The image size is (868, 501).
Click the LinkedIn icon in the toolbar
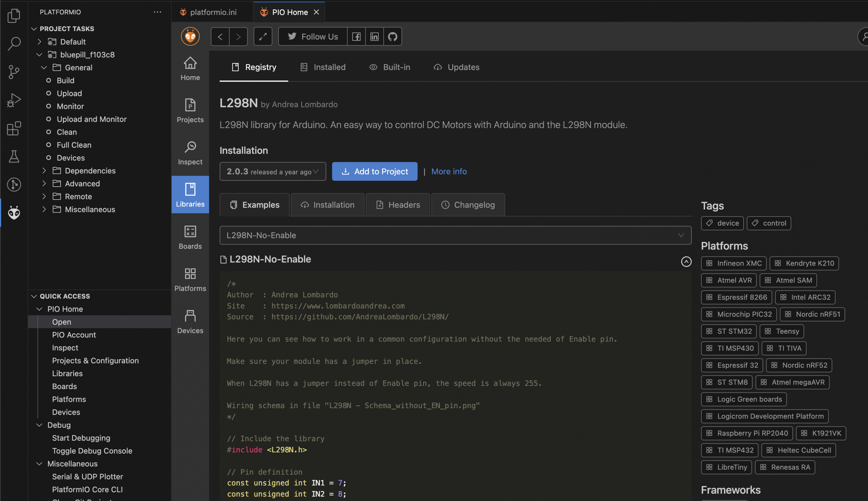click(x=374, y=36)
